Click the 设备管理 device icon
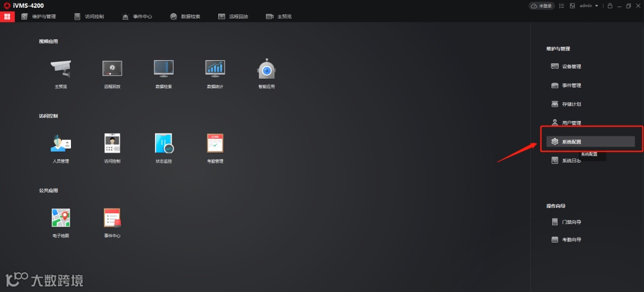The image size is (644, 292). [555, 66]
